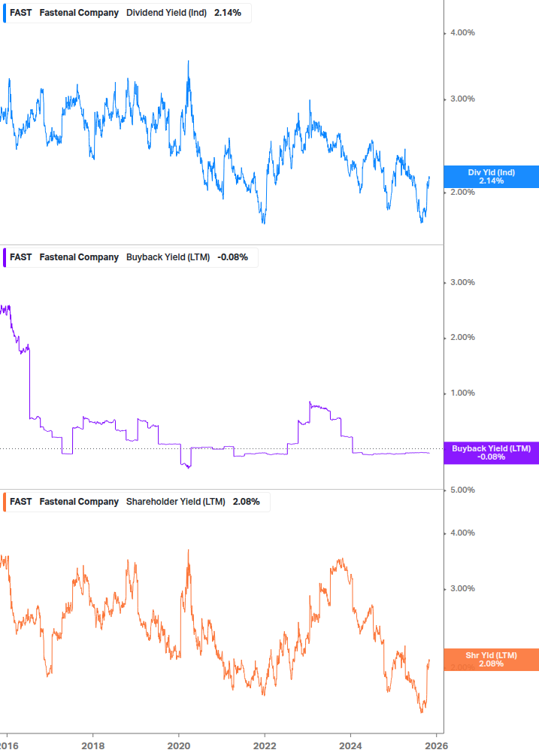Click the 4.00% label on the shareholder yield axis
The width and height of the screenshot is (539, 756).
point(462,533)
